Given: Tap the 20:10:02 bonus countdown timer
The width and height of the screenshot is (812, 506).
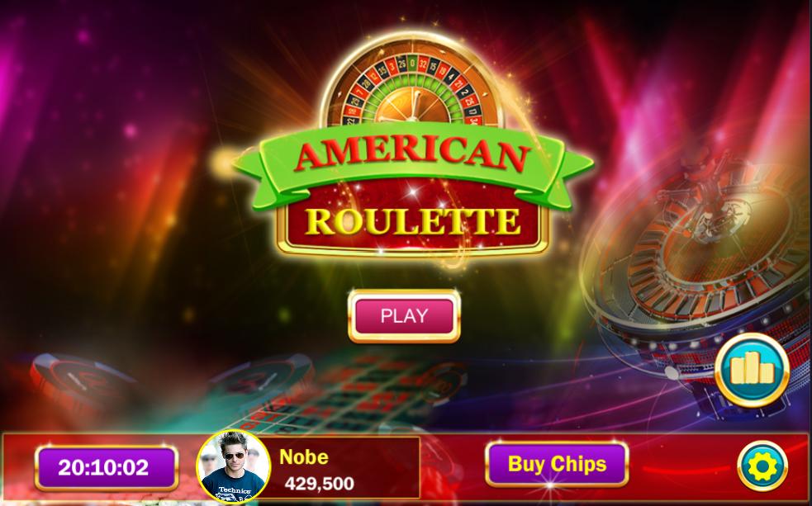Looking at the screenshot, I should click(107, 468).
